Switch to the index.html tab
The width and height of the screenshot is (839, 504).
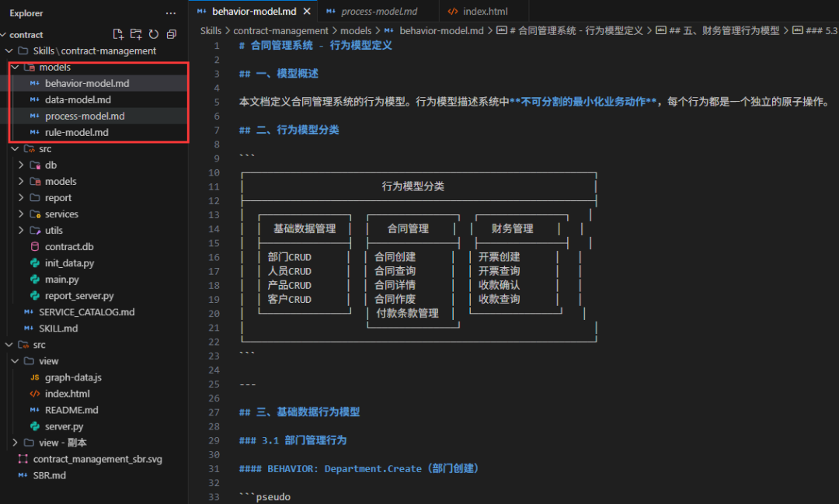click(486, 11)
